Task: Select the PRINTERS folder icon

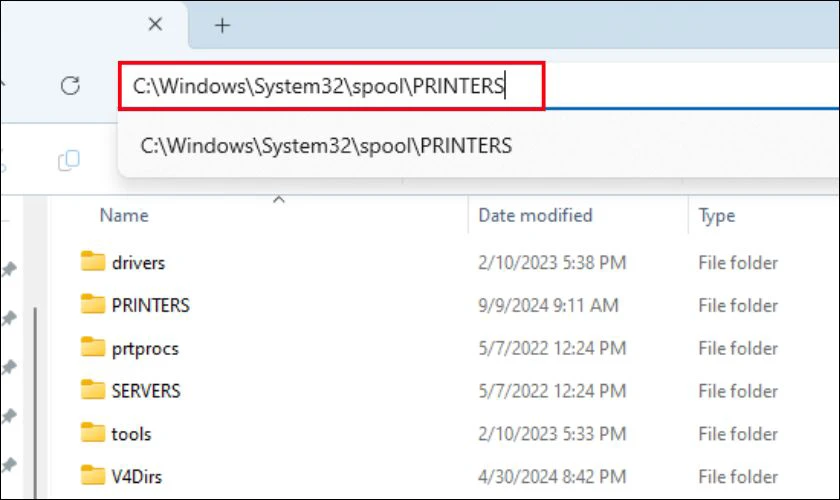Action: [93, 304]
